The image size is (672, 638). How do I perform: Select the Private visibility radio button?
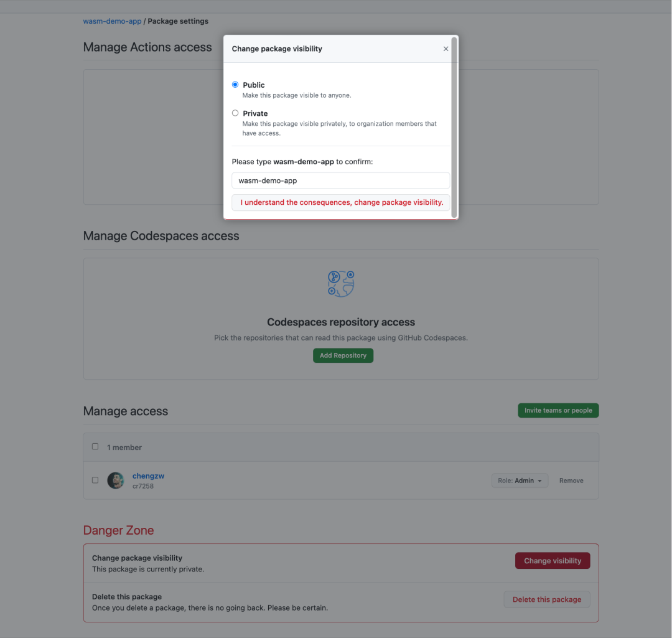235,113
